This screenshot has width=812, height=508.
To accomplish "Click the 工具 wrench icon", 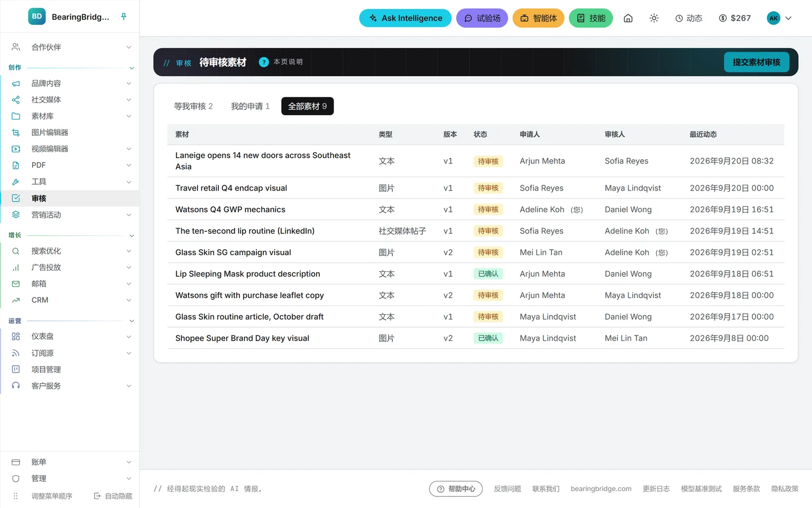I will click(x=16, y=182).
